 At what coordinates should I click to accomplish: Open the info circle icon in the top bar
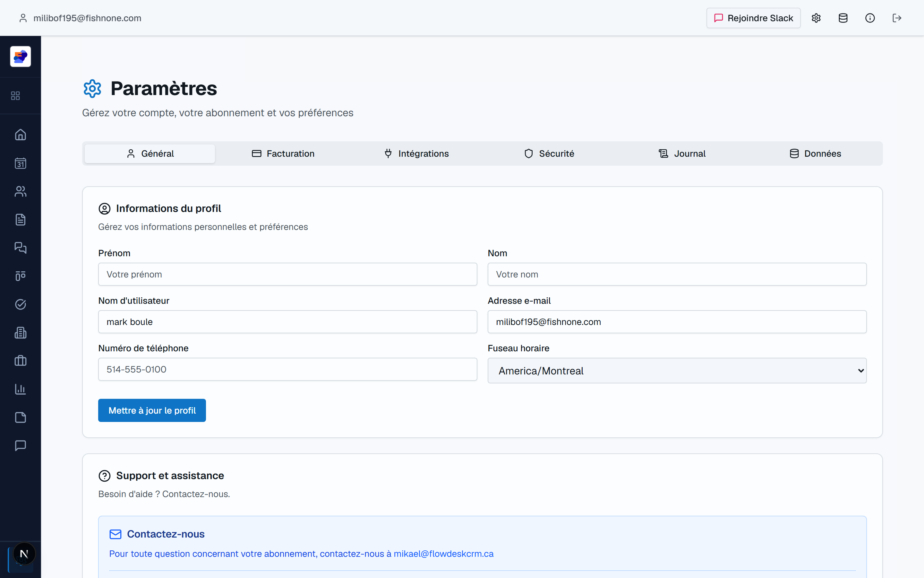870,18
